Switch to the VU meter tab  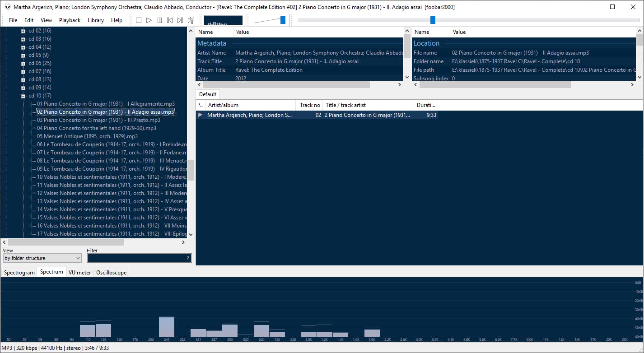point(79,273)
